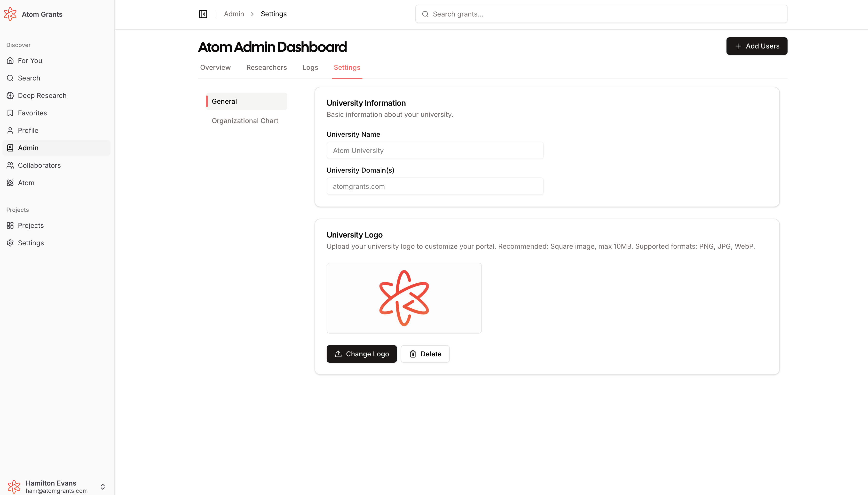This screenshot has width=868, height=495.
Task: Switch to the Researchers tab
Action: point(267,67)
